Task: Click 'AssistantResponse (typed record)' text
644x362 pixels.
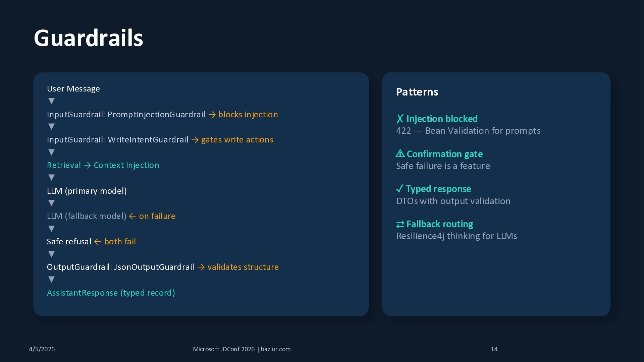Action: pos(111,293)
